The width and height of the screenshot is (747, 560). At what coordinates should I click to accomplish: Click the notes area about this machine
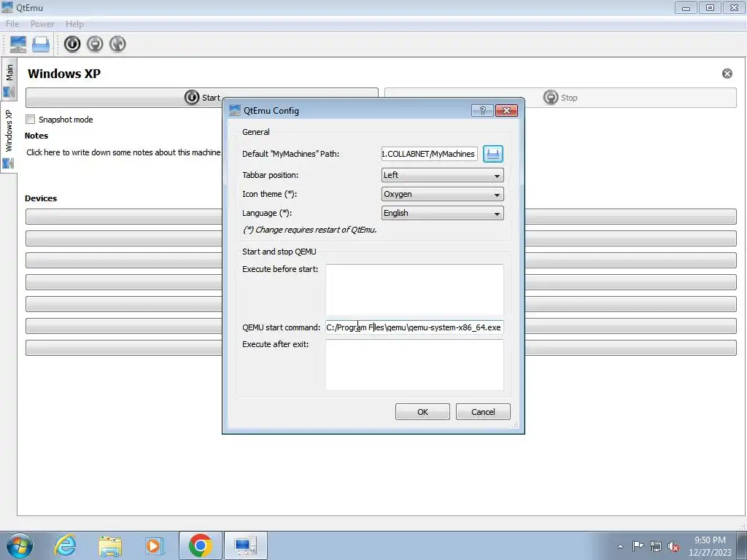123,152
